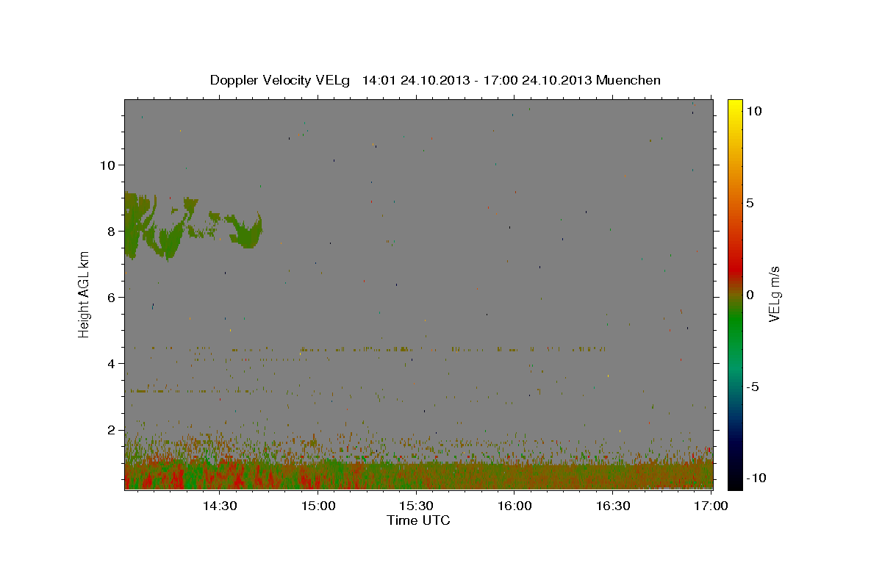882x588 pixels.
Task: Click the height axis label 4
Action: (110, 363)
